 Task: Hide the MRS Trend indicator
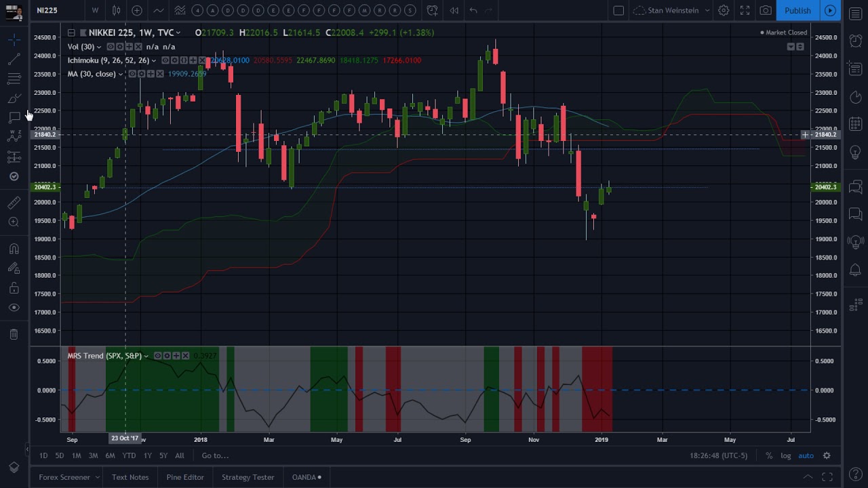tap(157, 356)
